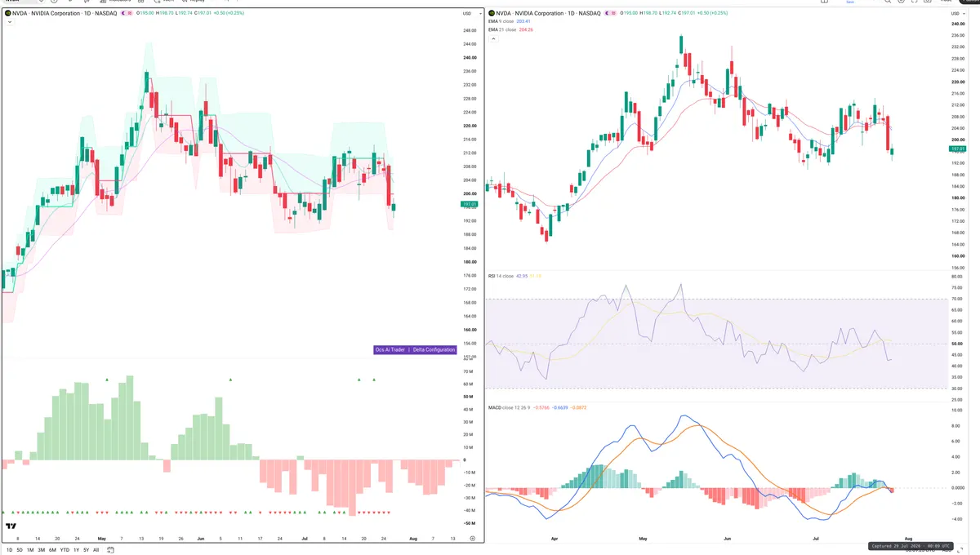Select the 1Y time range

click(76, 550)
